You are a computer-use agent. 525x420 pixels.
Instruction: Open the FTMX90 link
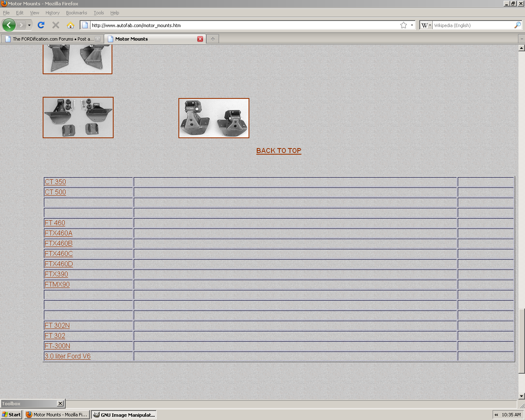[57, 285]
